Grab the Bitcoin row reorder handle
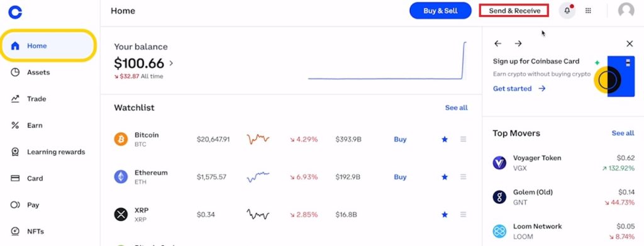This screenshot has height=246, width=644. 464,139
